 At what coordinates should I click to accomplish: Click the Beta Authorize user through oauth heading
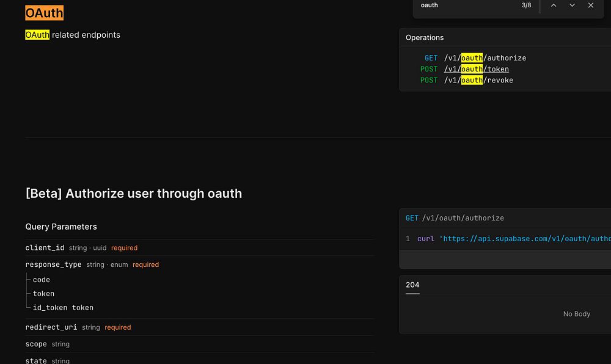[134, 194]
